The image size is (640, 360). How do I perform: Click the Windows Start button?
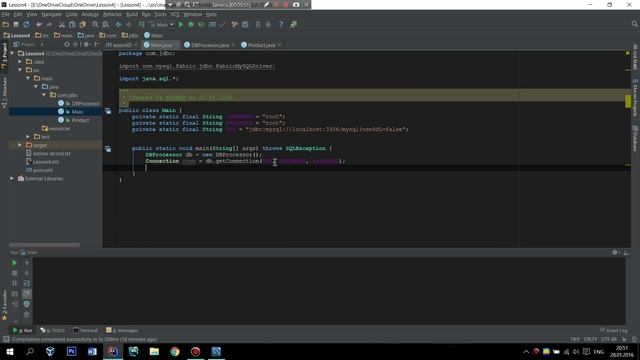click(9, 351)
